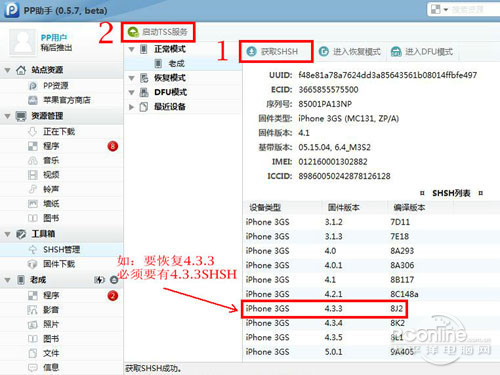Click the UUID value text

(388, 75)
